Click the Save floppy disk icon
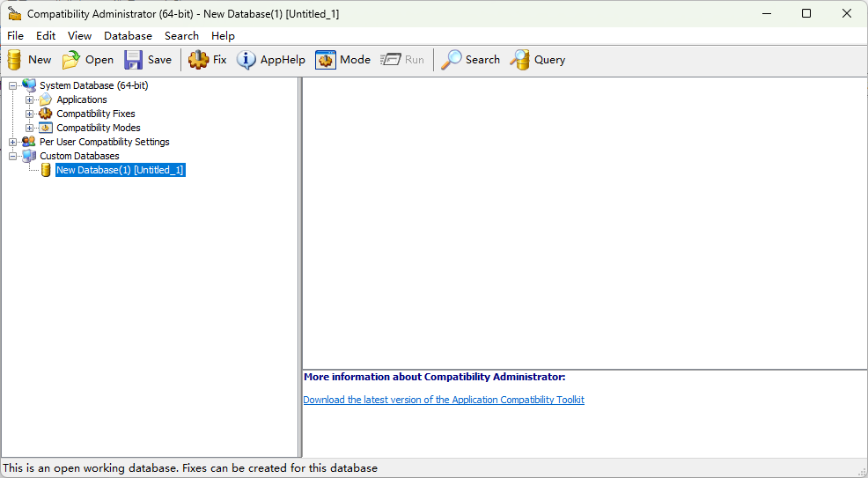Screen dimensions: 868x478 134,60
